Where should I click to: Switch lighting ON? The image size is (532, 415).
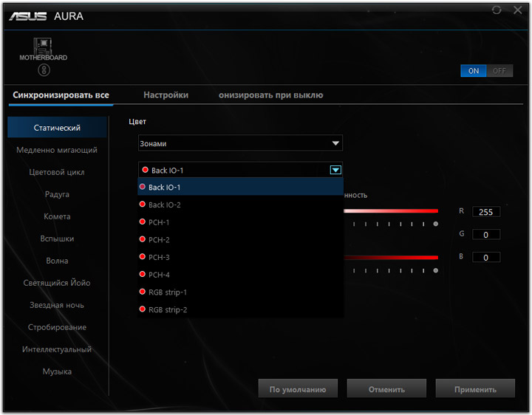[474, 71]
